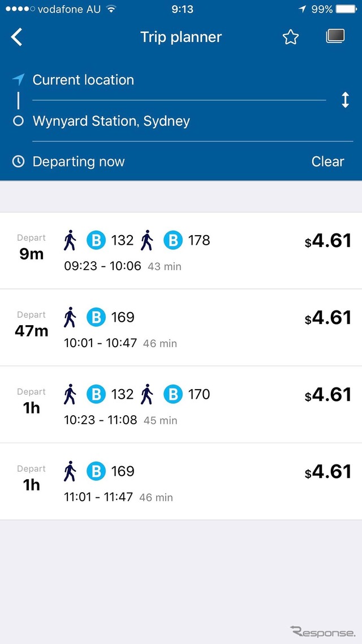Edit the Current location origin field
362x644 pixels.
(x=179, y=80)
